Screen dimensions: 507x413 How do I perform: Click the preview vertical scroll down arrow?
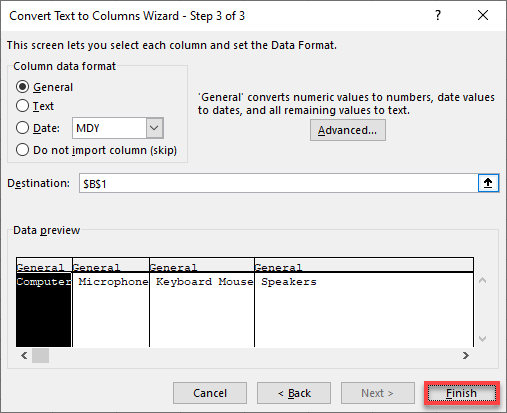482,339
